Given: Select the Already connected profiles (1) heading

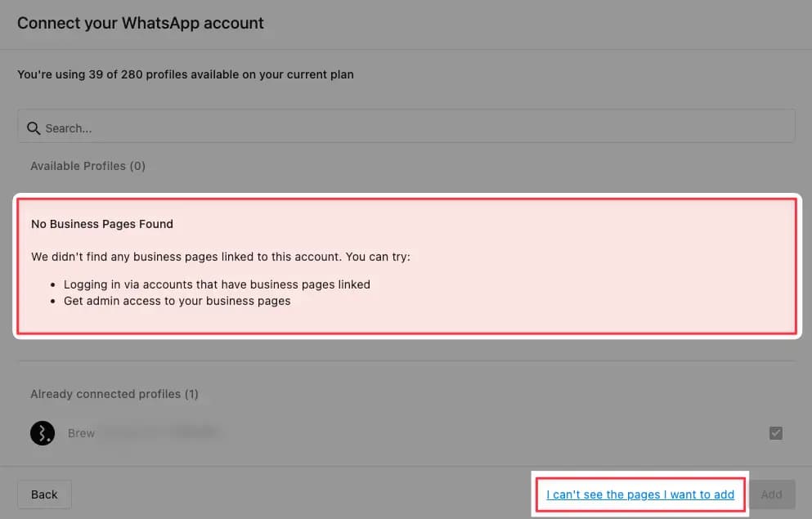Looking at the screenshot, I should (114, 394).
